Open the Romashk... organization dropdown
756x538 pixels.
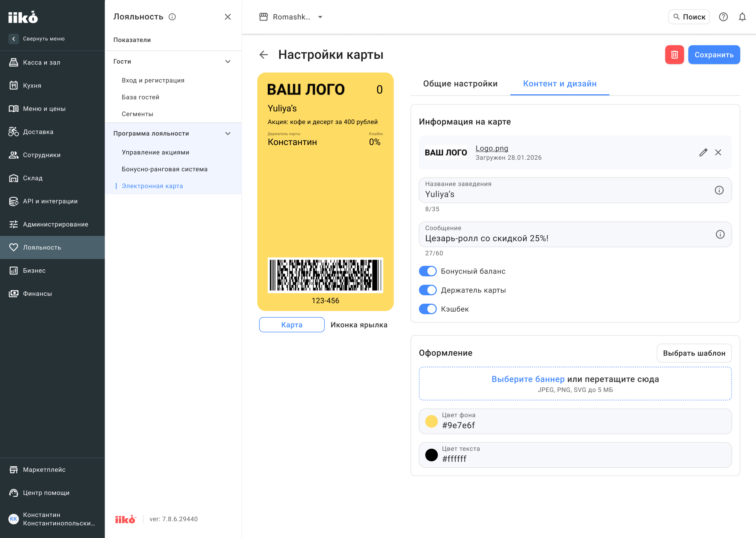click(x=291, y=17)
